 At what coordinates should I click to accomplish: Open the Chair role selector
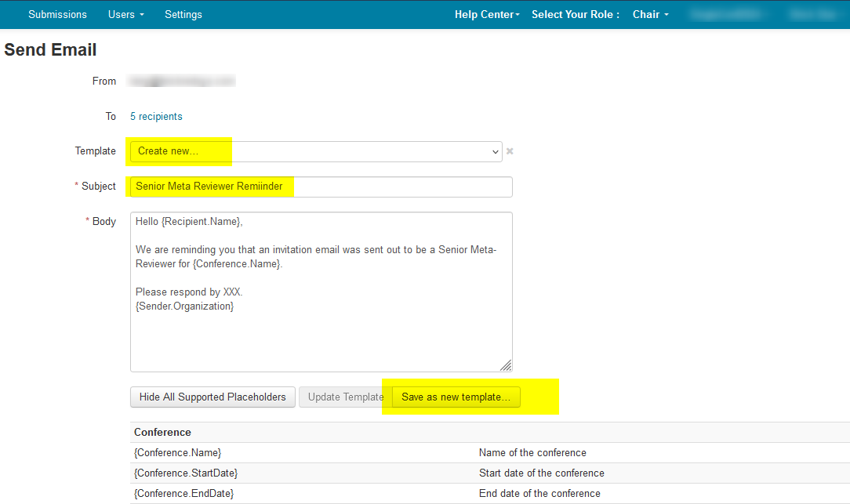click(x=651, y=15)
